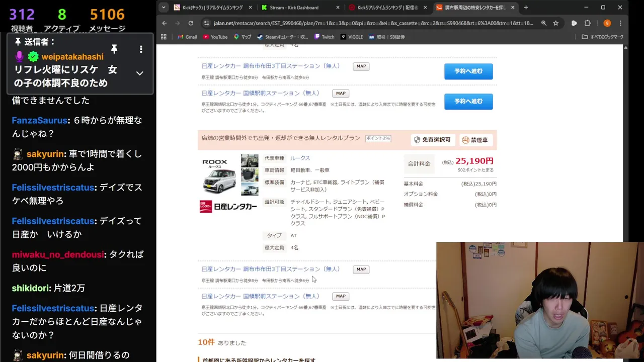Switch to the Kickリアルタイムランキング 配信 tab
The height and width of the screenshot is (362, 644).
[387, 8]
